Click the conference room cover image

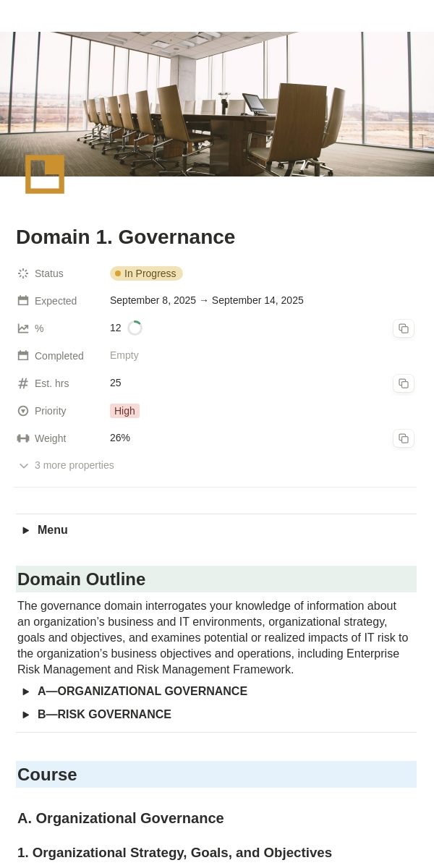(217, 104)
